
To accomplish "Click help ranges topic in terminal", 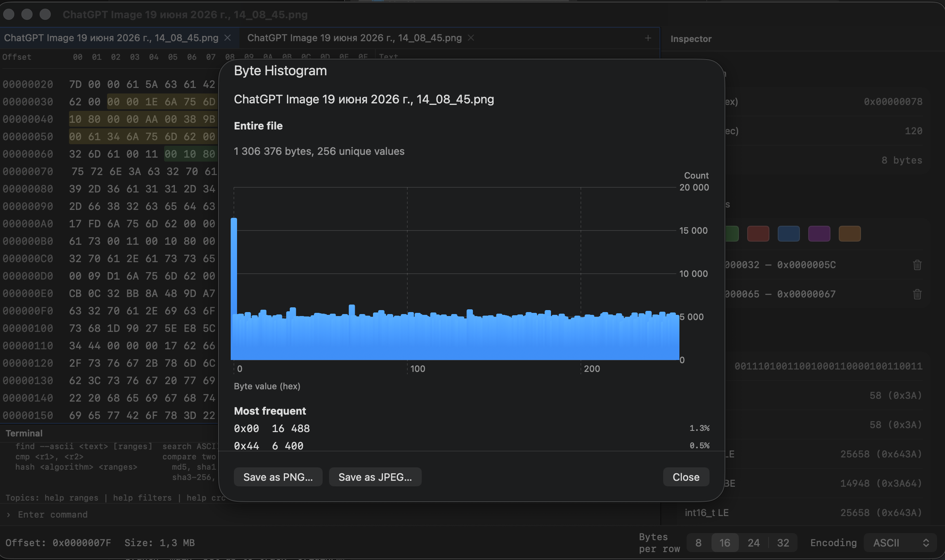I will (71, 498).
